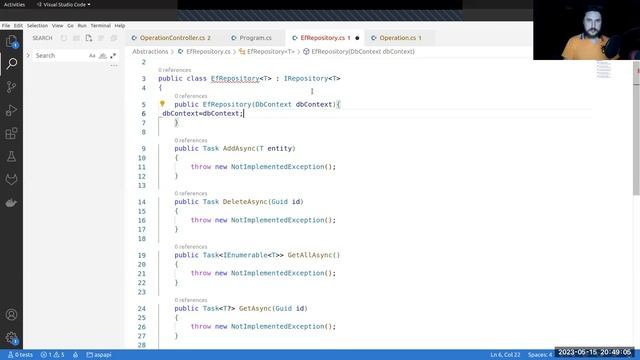This screenshot has width=640, height=360.
Task: Open the Terminal menu
Action: (x=100, y=25)
